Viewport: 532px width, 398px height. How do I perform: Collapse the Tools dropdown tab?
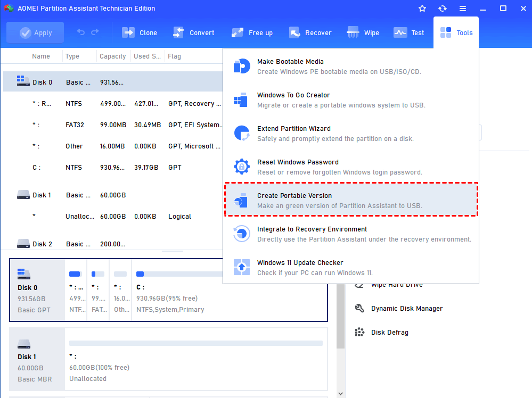click(456, 32)
